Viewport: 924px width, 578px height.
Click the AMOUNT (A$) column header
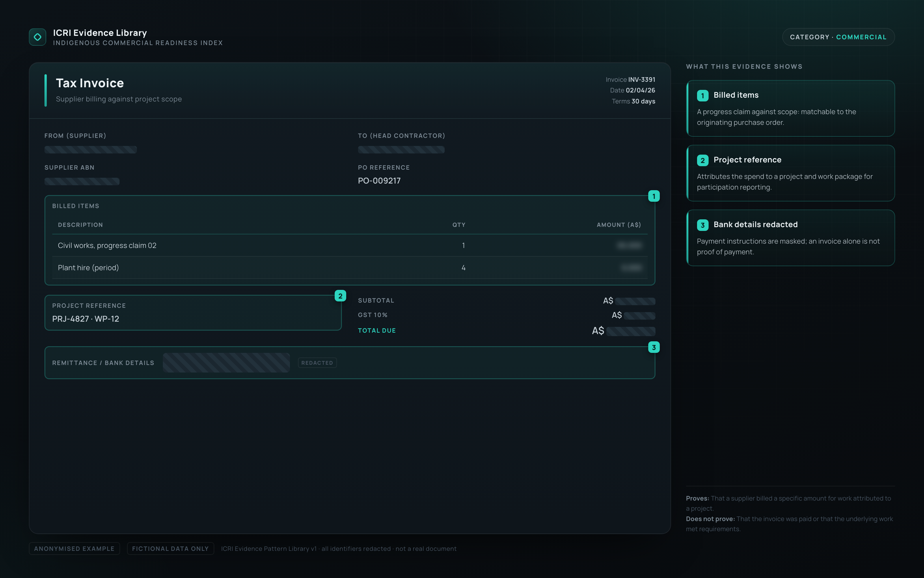click(x=619, y=225)
